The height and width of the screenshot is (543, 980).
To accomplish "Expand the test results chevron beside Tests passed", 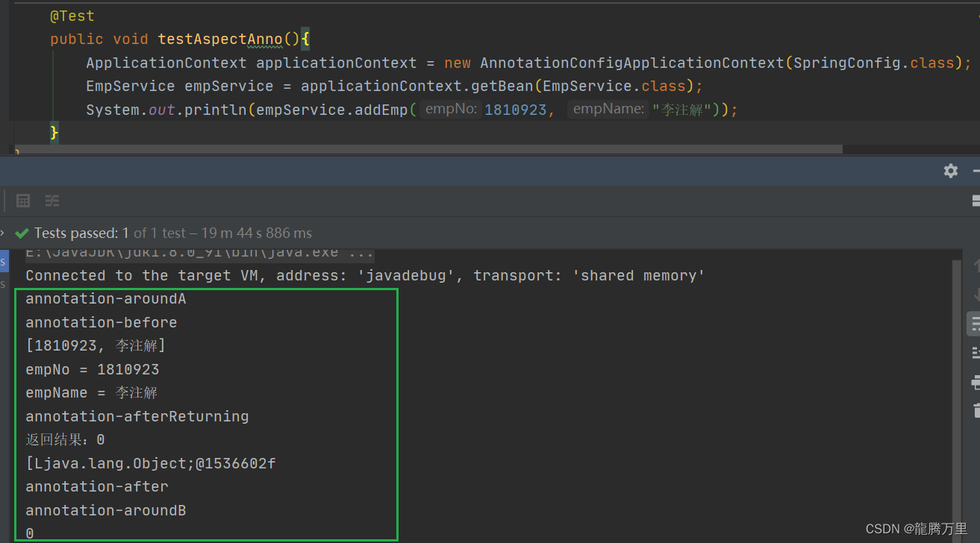I will (2, 233).
